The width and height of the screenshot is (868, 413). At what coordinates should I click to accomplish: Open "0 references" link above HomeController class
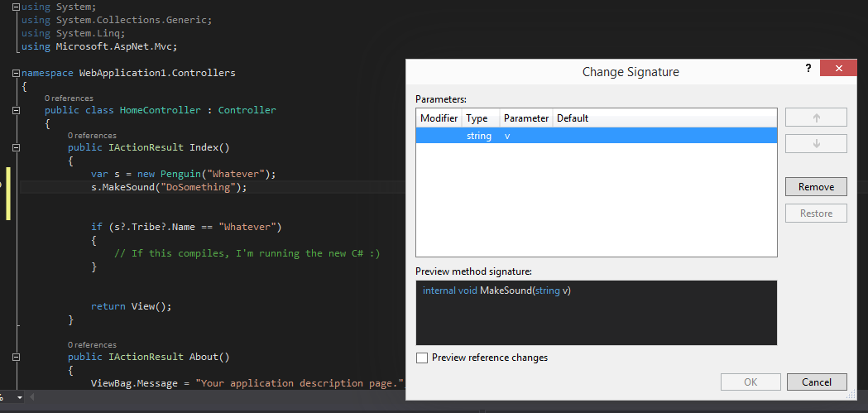point(69,98)
